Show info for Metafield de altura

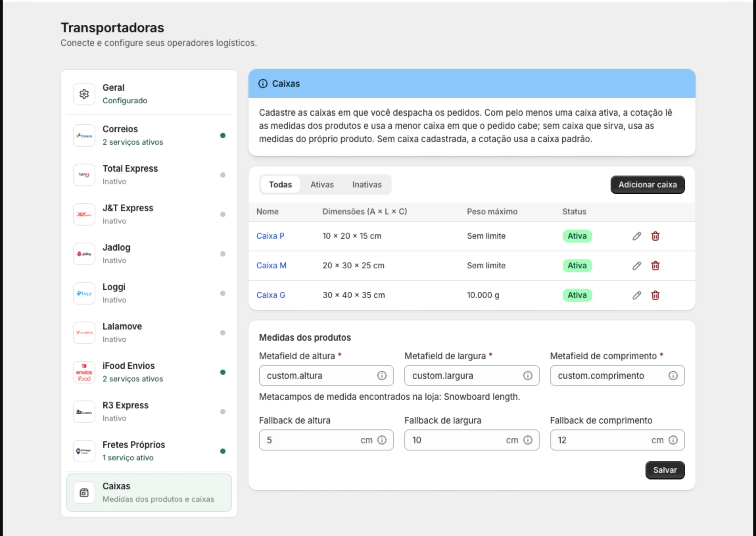point(382,376)
